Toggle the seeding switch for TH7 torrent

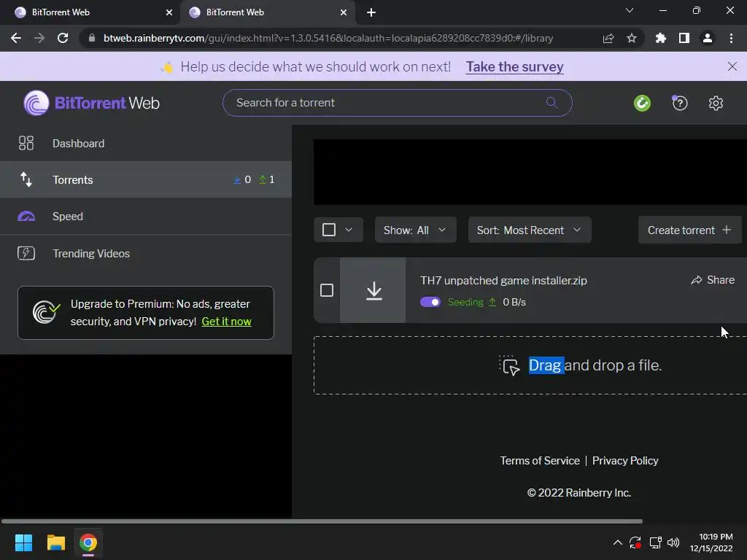430,302
